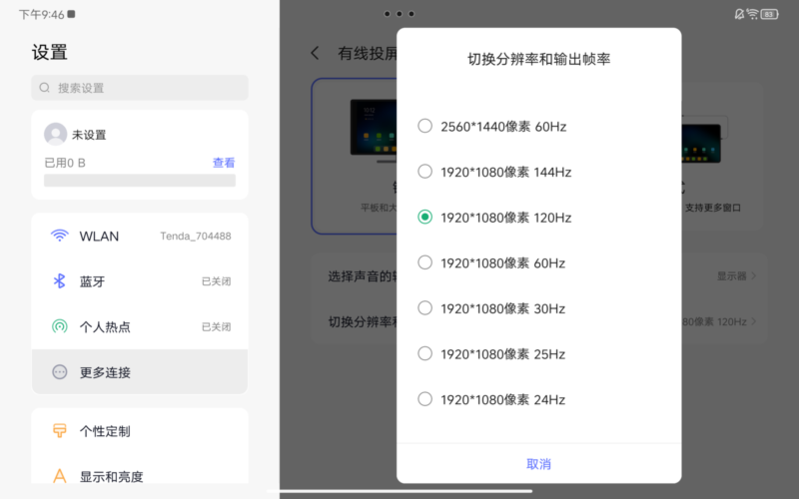
Task: Click the 查看 storage link
Action: coord(223,163)
